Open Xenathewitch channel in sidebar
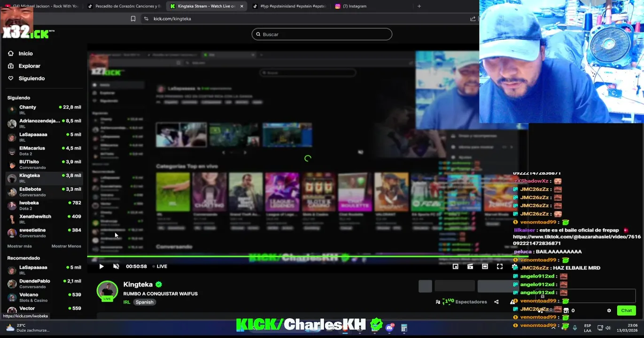The image size is (644, 338). click(x=44, y=219)
